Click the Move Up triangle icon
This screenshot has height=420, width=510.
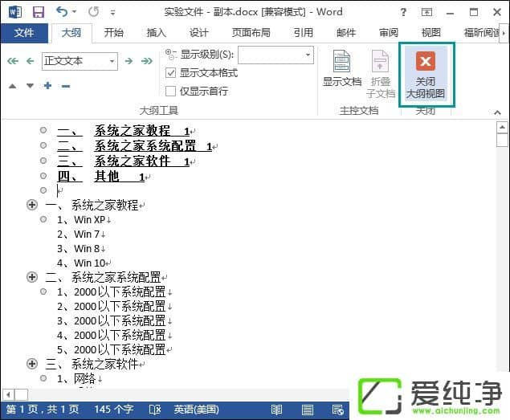pyautogui.click(x=12, y=86)
